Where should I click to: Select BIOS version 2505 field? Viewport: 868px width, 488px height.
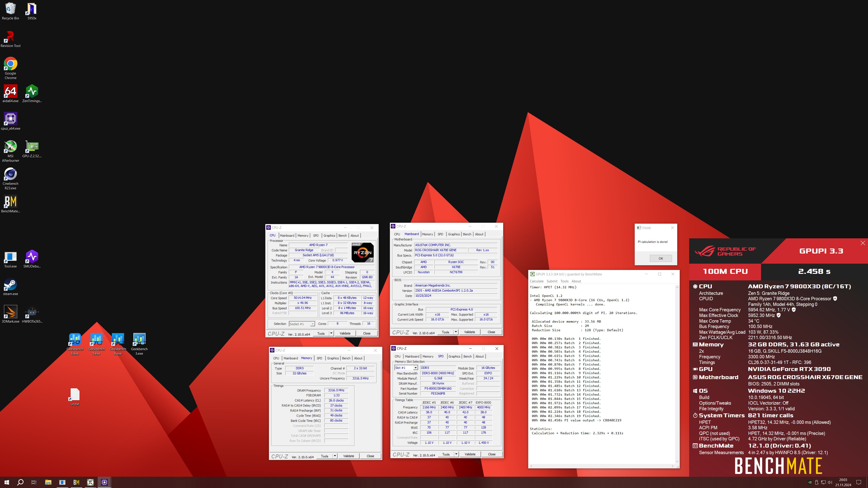click(x=455, y=290)
